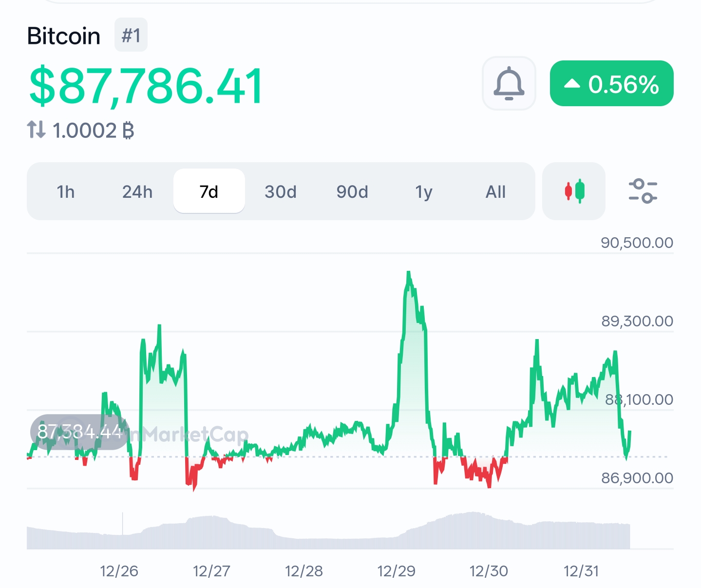
Task: Select the 24h time range
Action: pos(137,192)
